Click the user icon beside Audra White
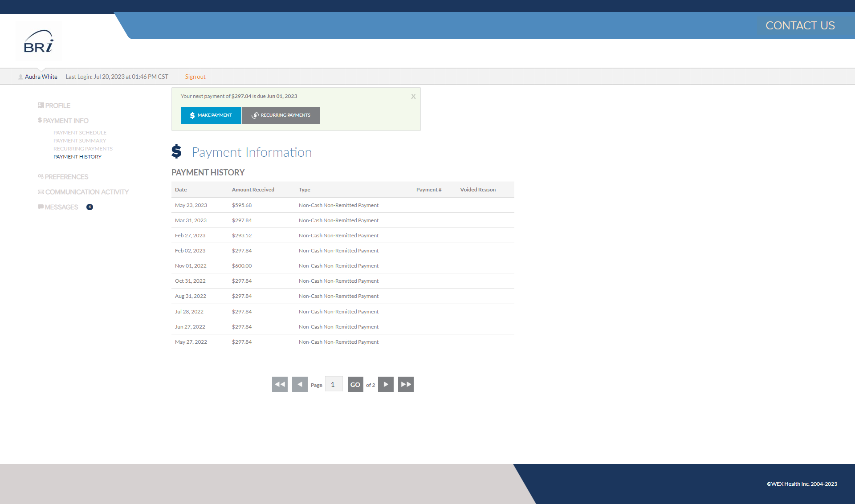Image resolution: width=855 pixels, height=504 pixels. click(x=20, y=77)
